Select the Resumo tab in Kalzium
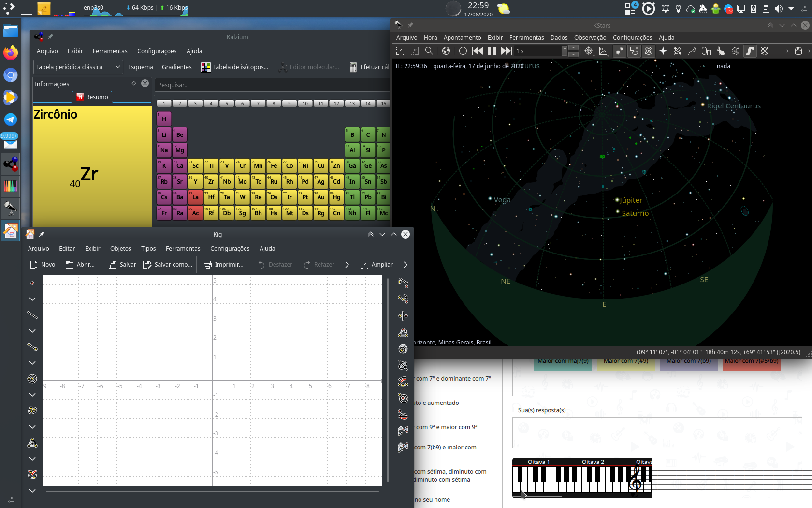The width and height of the screenshot is (812, 508). [x=92, y=97]
